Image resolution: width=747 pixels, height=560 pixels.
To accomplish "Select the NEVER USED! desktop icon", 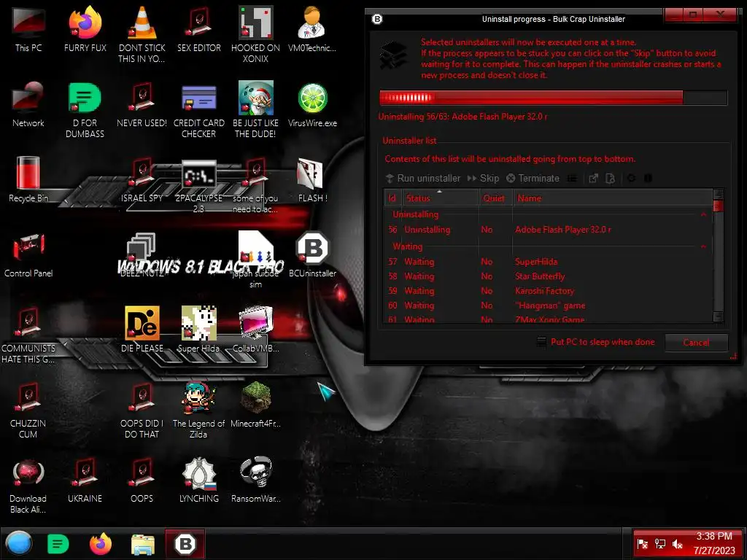I will click(x=142, y=105).
